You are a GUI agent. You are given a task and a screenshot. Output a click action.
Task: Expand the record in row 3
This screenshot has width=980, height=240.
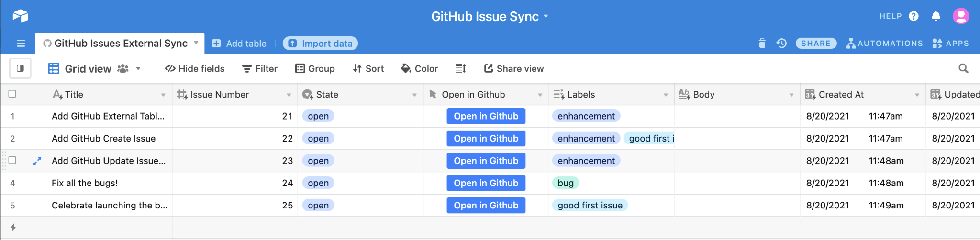[37, 161]
